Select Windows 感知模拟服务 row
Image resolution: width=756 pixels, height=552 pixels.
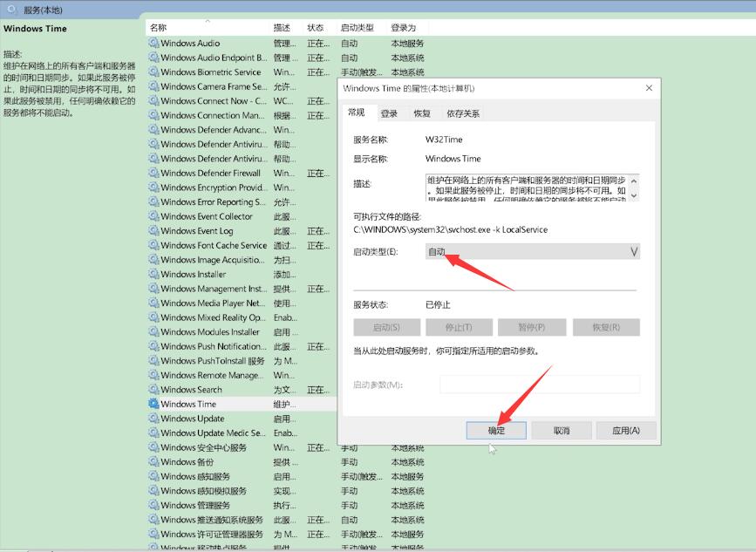[x=286, y=490]
